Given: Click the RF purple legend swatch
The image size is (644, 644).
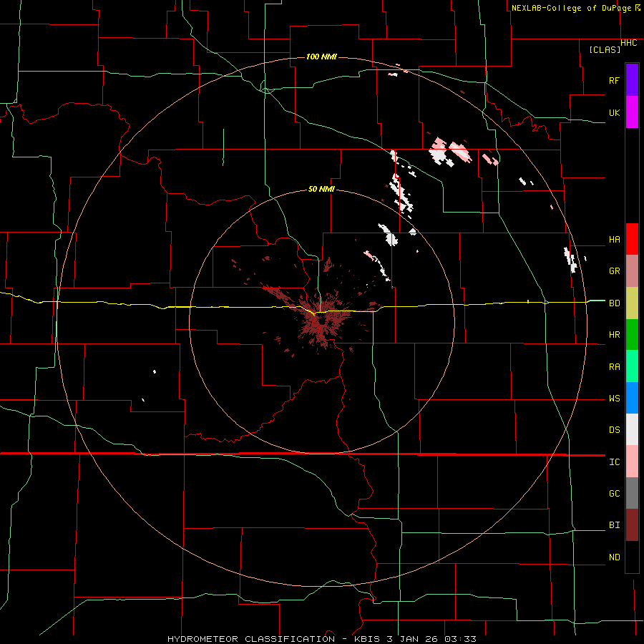Looking at the screenshot, I should [x=632, y=80].
